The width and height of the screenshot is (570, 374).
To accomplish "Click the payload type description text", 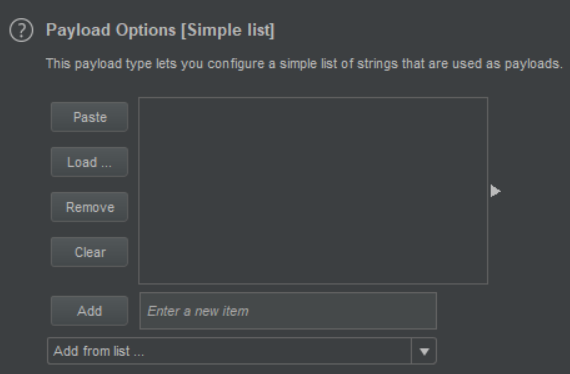I will coord(304,64).
